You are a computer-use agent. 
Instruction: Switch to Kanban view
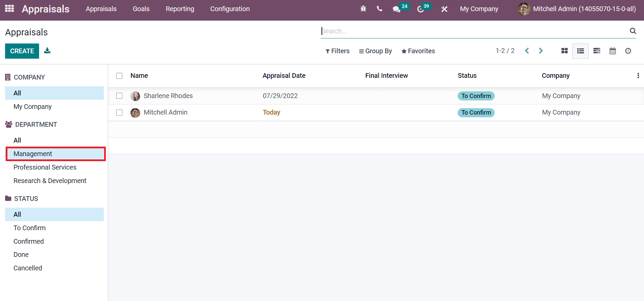[564, 51]
